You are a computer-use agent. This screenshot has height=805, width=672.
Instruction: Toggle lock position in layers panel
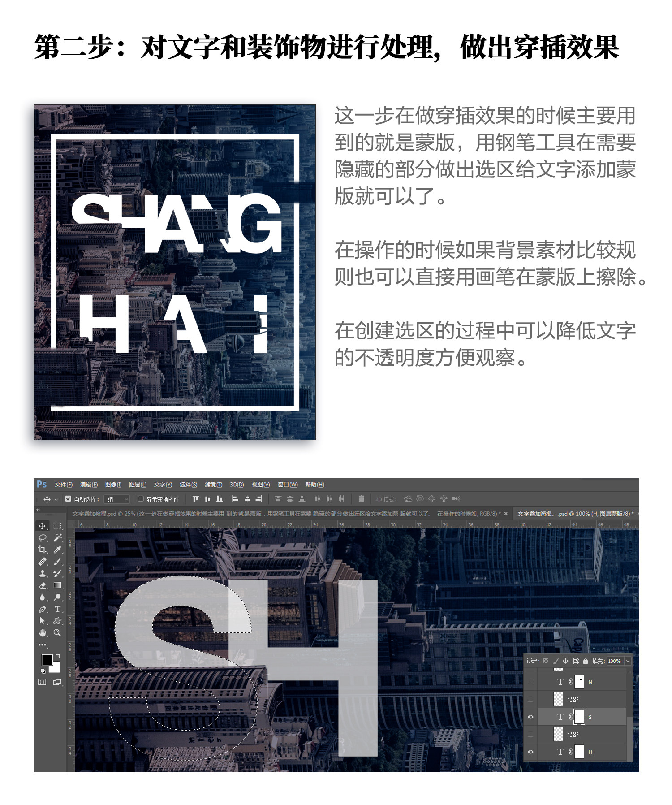(565, 661)
